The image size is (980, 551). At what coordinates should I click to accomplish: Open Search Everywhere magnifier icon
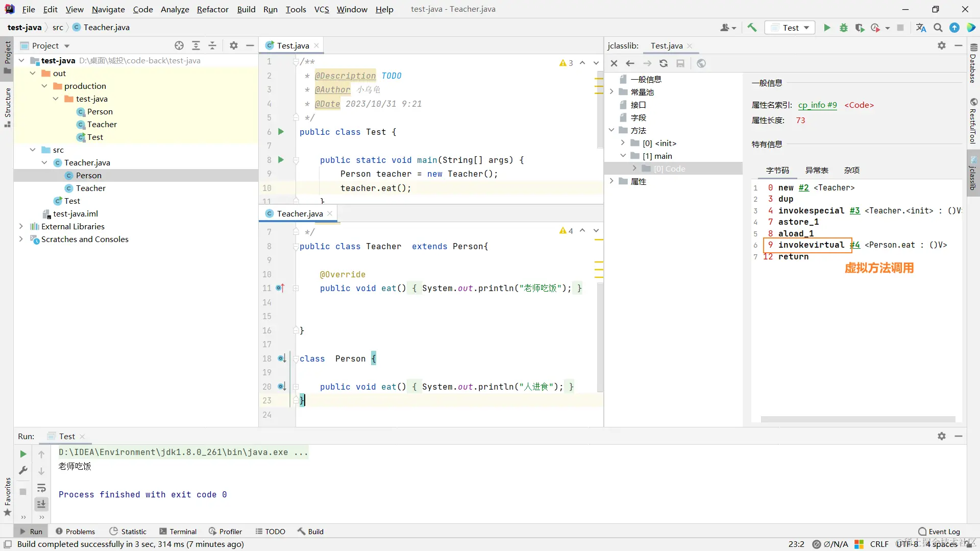(938, 28)
